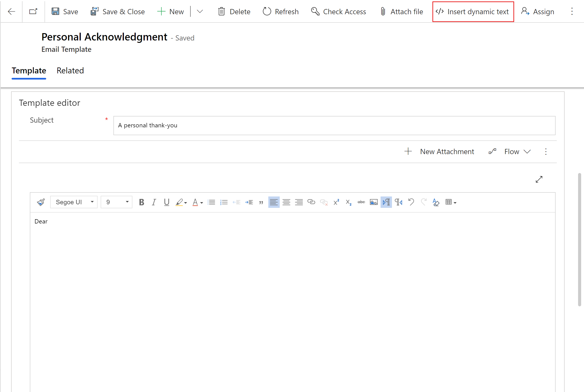Click the Expand editor arrow icon
This screenshot has width=584, height=392.
[x=539, y=178]
